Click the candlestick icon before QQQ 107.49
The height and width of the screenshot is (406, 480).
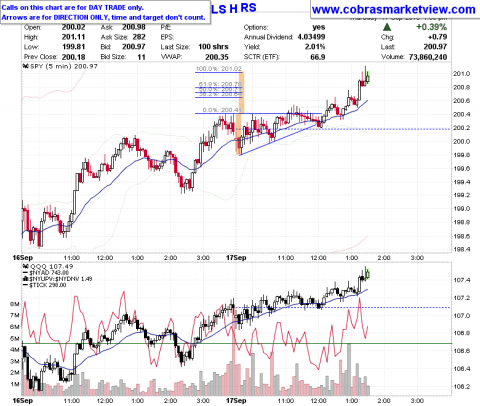(25, 266)
